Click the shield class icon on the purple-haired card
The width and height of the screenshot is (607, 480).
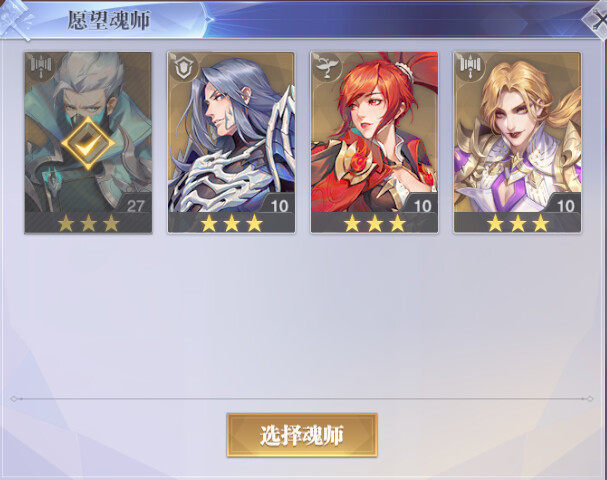pos(183,67)
